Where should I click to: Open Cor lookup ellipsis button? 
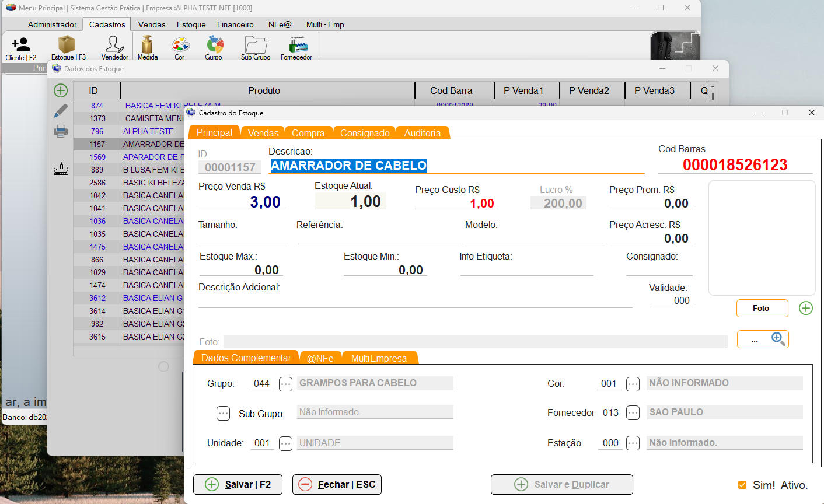point(633,384)
